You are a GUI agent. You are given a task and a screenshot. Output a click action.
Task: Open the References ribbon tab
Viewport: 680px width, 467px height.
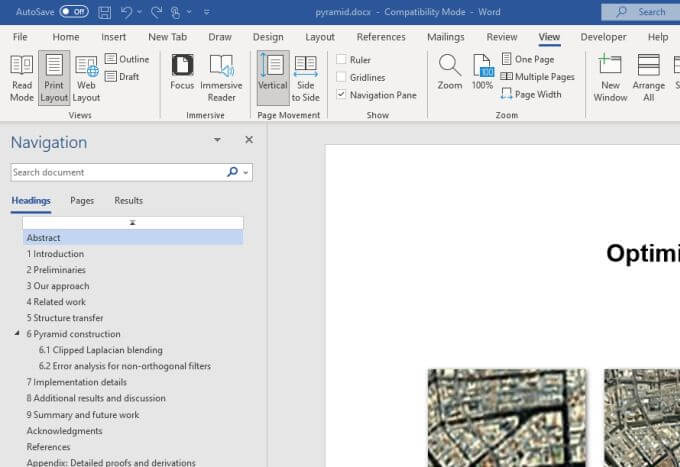pos(381,37)
